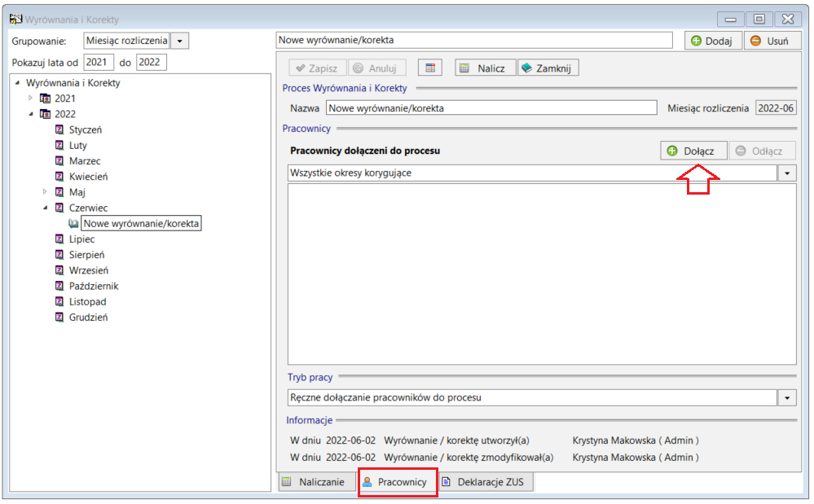Collapse the Wyrównania i Korekty root node

click(17, 83)
